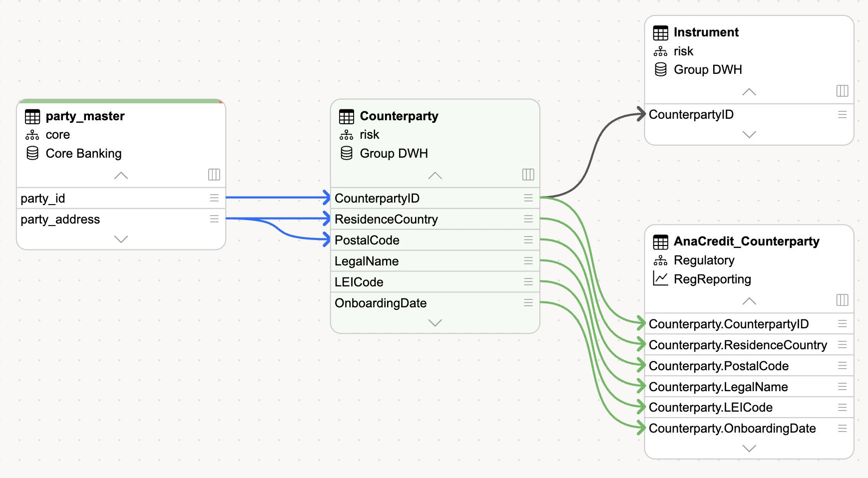
Task: Select the ResidenceCountry column in Counterparty
Action: (x=435, y=219)
